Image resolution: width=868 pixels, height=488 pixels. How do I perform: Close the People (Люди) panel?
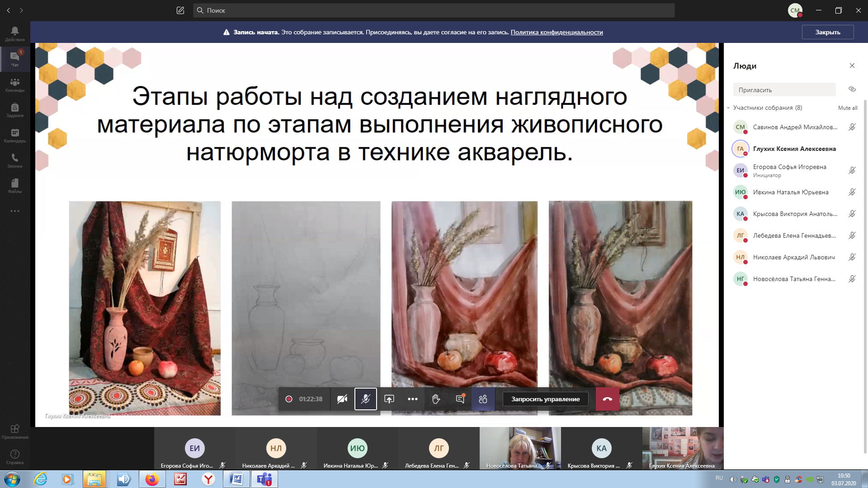click(852, 66)
